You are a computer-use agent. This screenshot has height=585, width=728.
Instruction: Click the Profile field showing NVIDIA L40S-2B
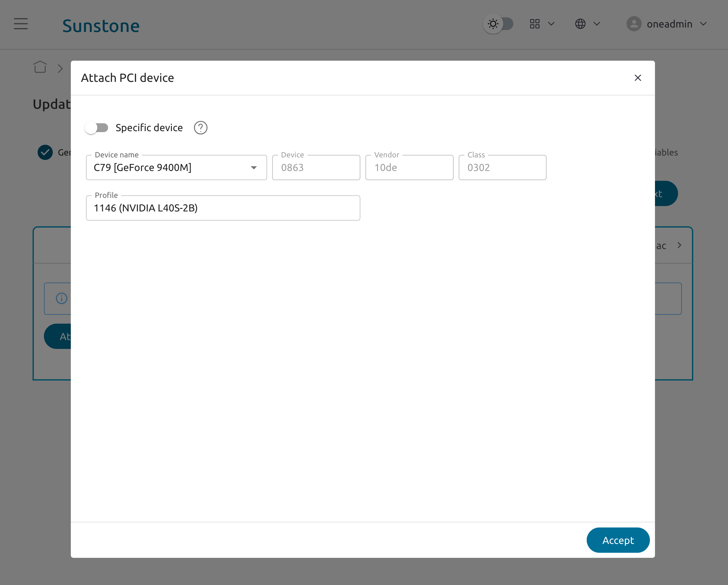(223, 208)
